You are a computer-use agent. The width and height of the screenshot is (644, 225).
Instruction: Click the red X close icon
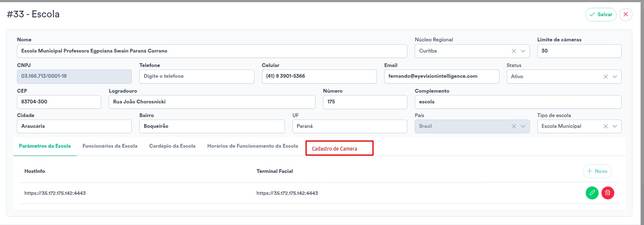625,14
